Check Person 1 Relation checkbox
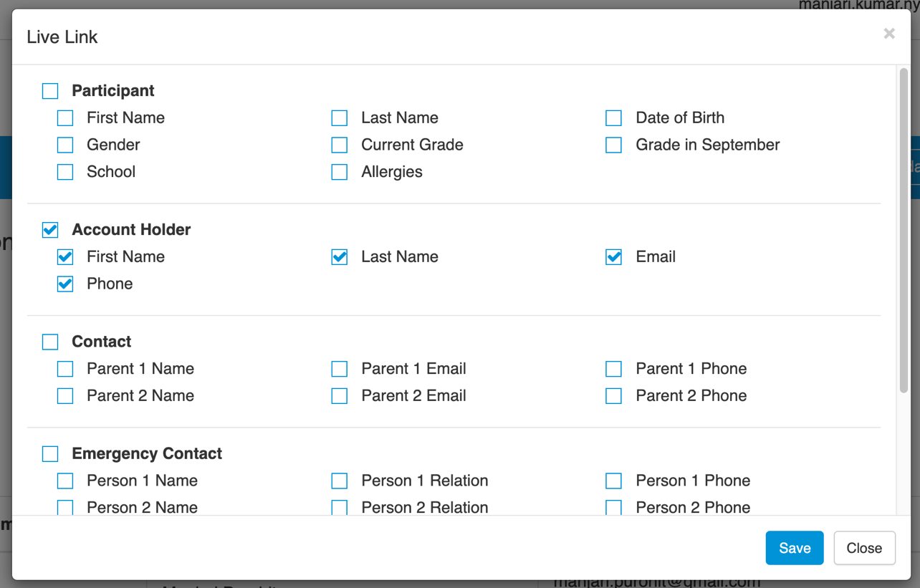This screenshot has width=920, height=588. pos(340,481)
